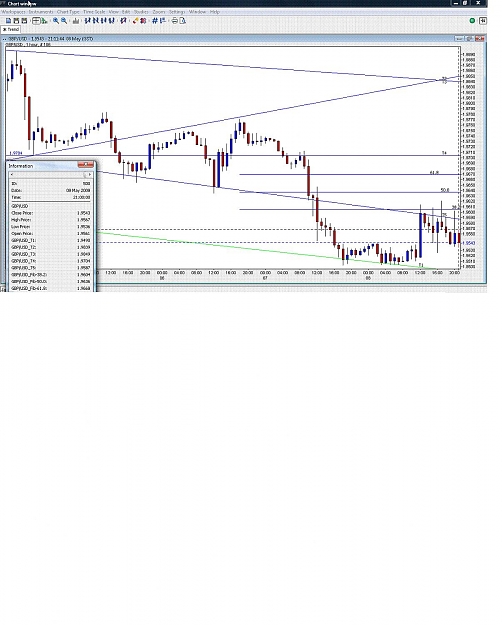Open the Window menu
Image resolution: width=502 pixels, height=625 pixels.
tap(197, 12)
